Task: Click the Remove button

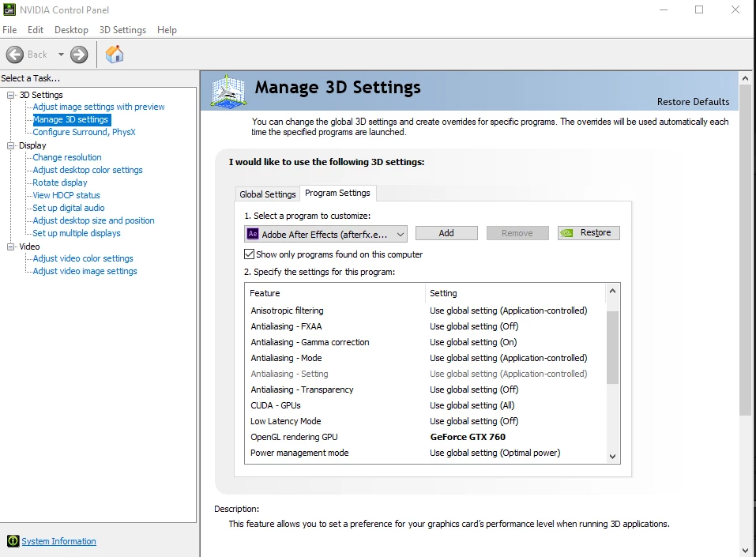Action: [517, 233]
